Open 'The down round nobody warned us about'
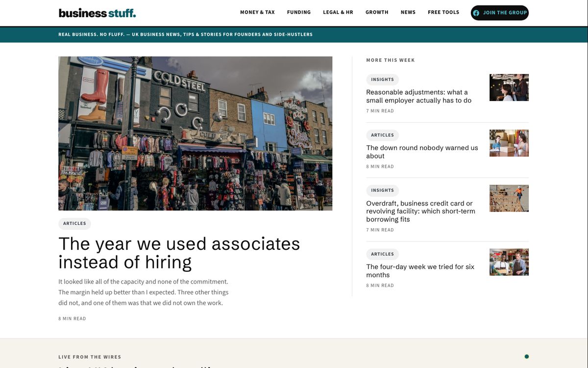 (x=422, y=152)
